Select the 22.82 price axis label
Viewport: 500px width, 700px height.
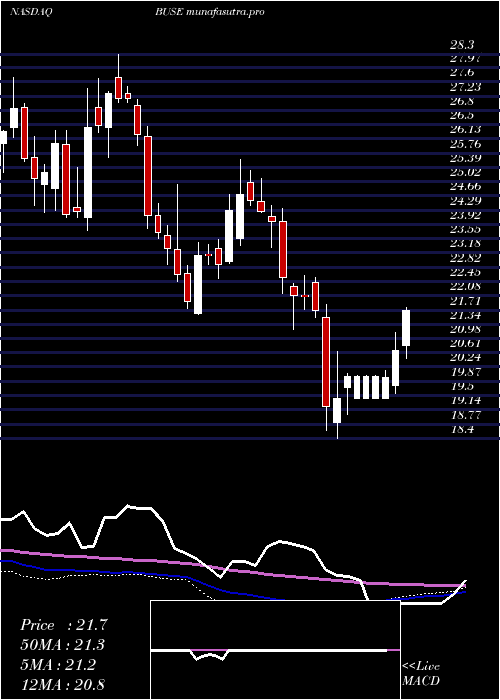pyautogui.click(x=466, y=258)
